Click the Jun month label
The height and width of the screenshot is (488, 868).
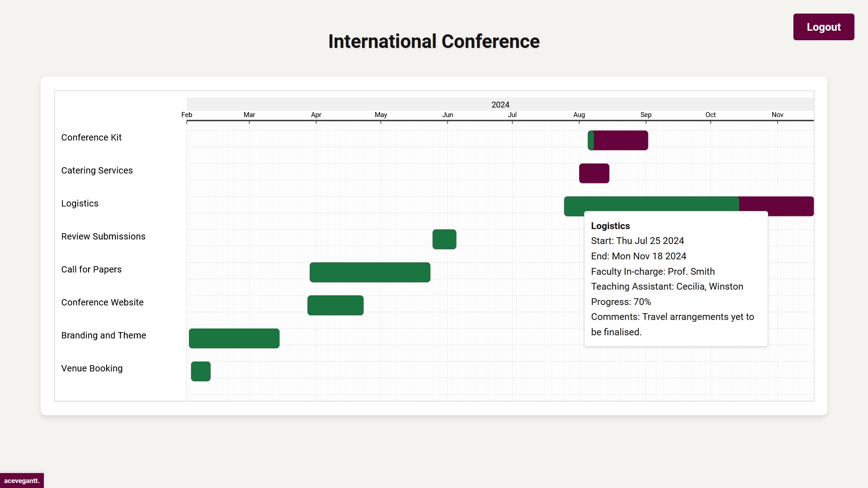point(448,115)
